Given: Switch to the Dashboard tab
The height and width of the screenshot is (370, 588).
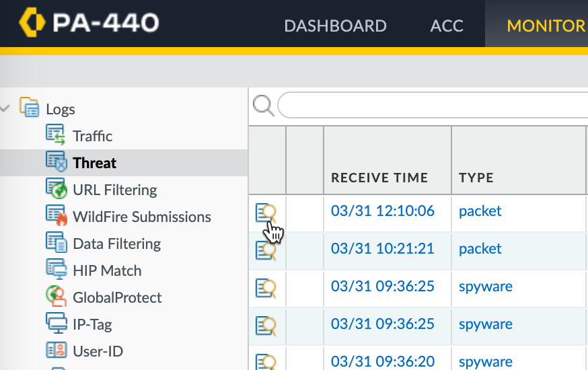Looking at the screenshot, I should tap(335, 26).
